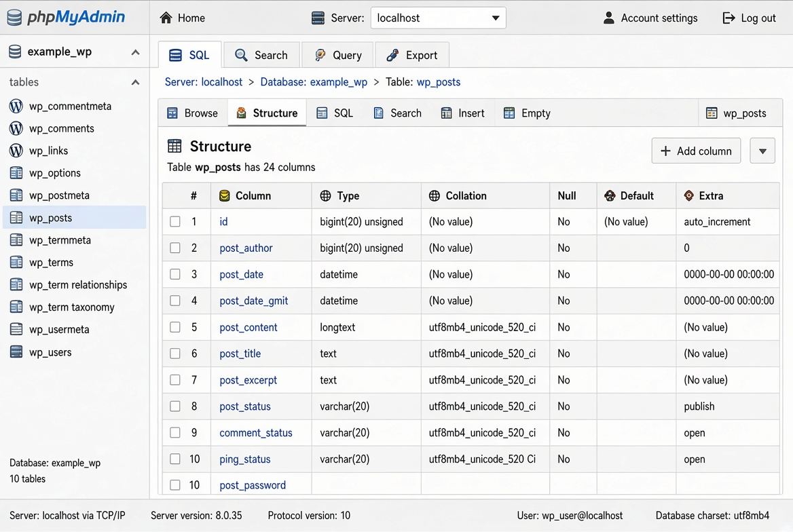Screen dimensions: 793x532
Task: Collapse the example_wp database chevron
Action: [x=136, y=52]
